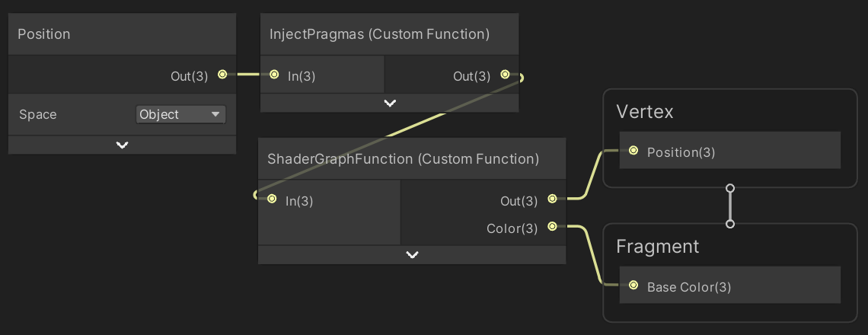
Task: Collapse the InjectPragmas node with its chevron
Action: point(390,103)
